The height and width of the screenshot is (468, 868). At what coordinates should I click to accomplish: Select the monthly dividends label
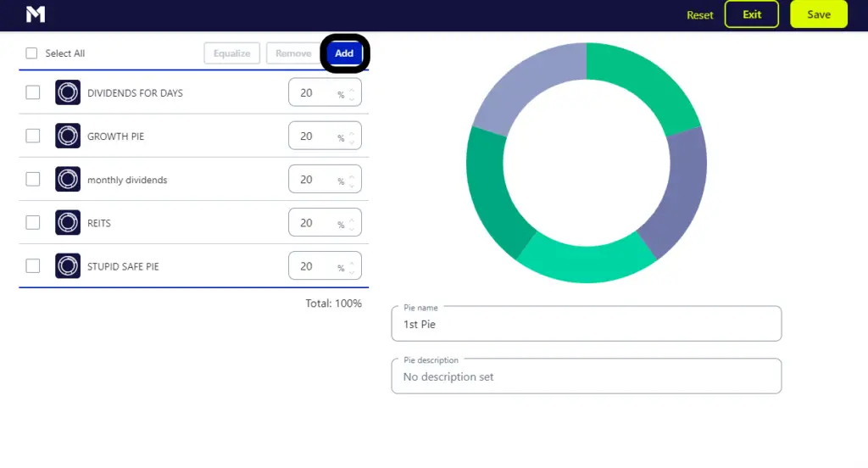[x=127, y=180]
